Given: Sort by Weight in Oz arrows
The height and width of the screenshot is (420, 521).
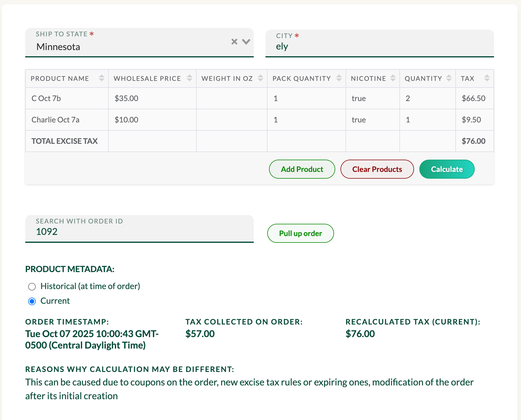Looking at the screenshot, I should click(x=260, y=78).
